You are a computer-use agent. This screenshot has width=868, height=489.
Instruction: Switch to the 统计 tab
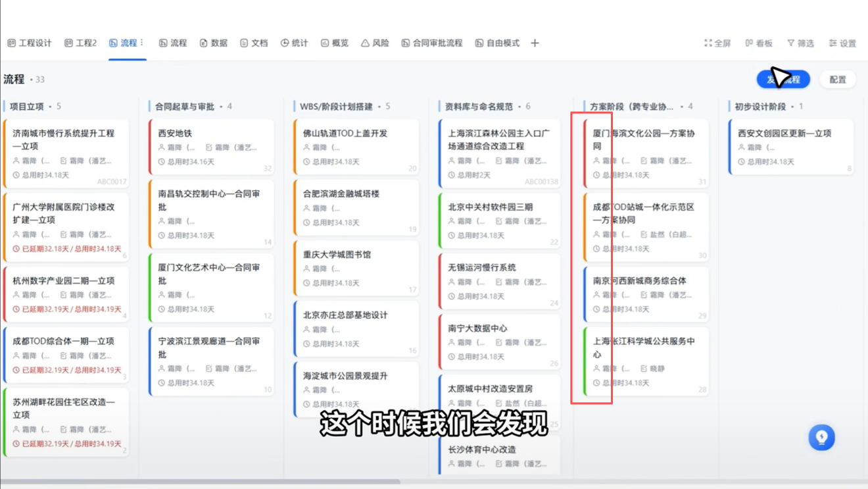pyautogui.click(x=294, y=43)
